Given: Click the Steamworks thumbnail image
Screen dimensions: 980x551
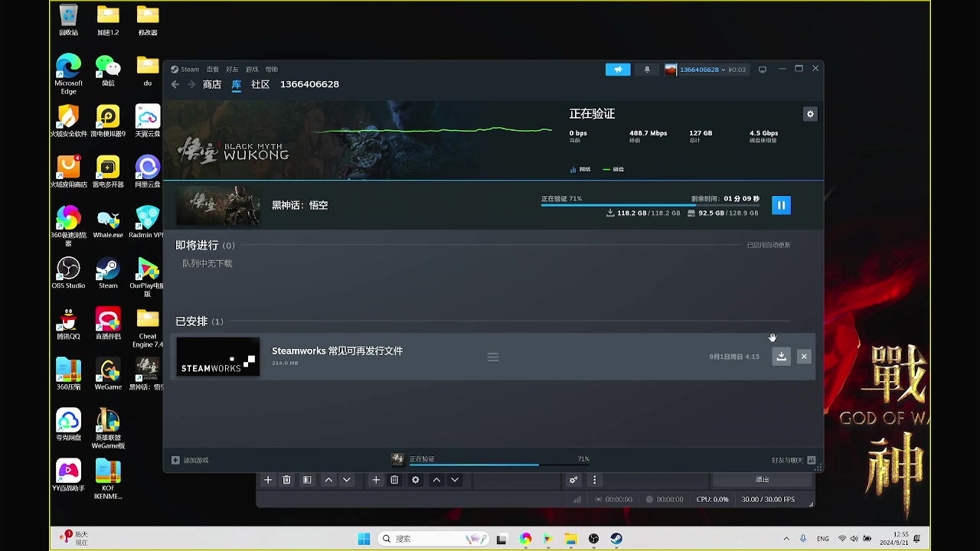Looking at the screenshot, I should (x=218, y=357).
